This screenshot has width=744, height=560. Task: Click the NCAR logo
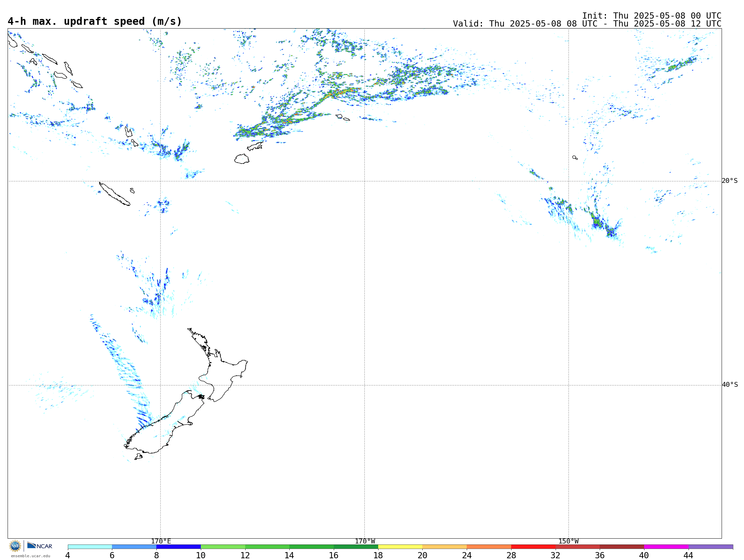point(40,546)
